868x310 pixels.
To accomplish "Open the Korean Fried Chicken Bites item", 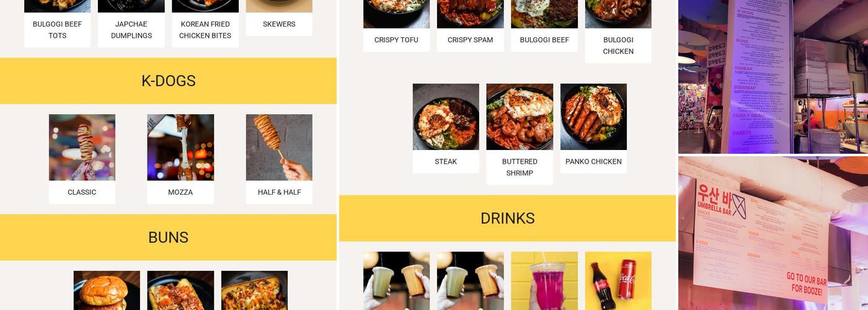I will coord(205,30).
